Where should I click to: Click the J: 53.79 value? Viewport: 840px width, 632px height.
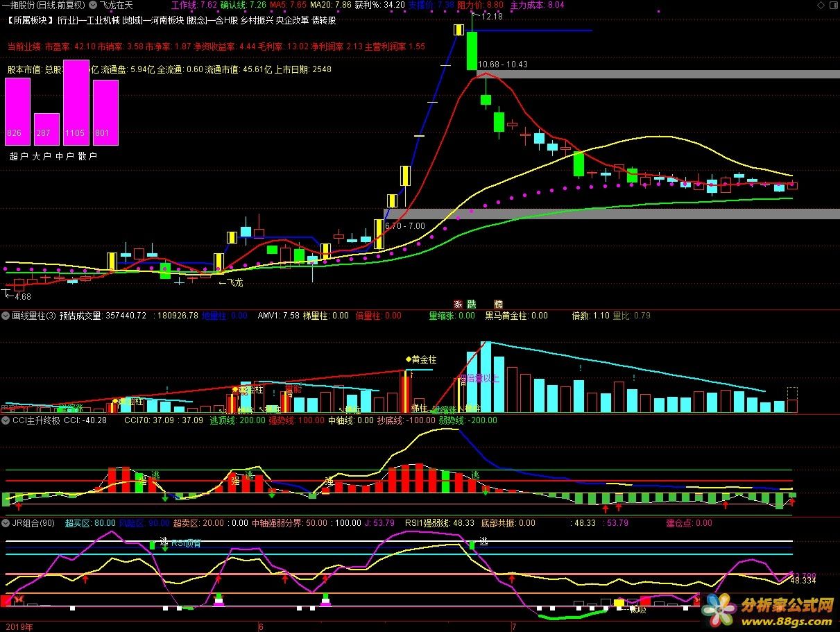379,523
